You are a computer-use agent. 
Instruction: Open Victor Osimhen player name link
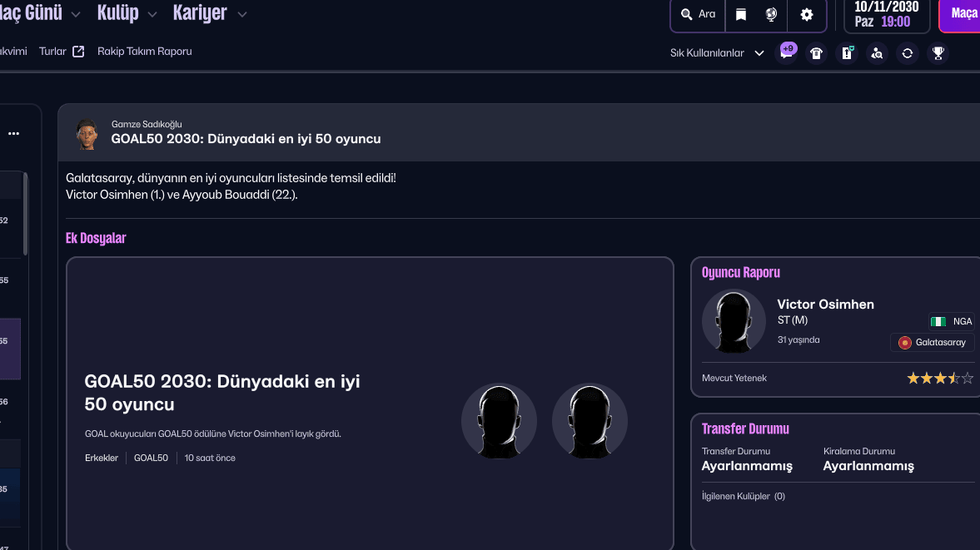coord(825,305)
